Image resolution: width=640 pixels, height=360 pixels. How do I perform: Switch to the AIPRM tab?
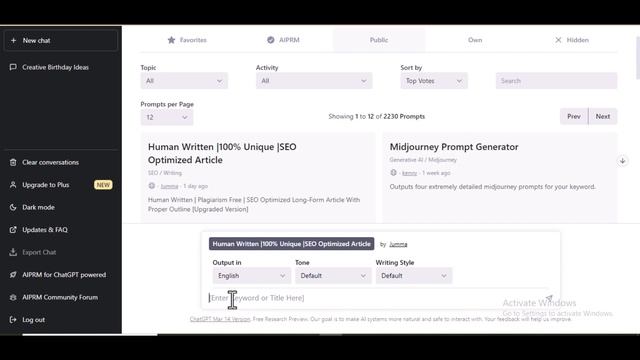point(283,40)
